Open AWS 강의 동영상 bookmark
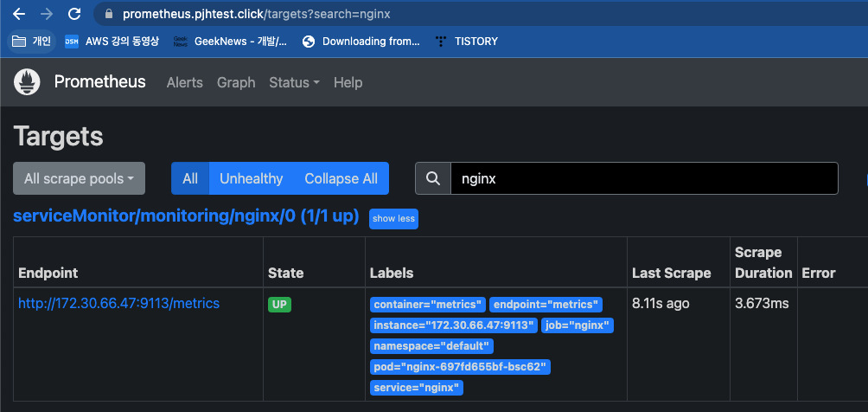Image resolution: width=868 pixels, height=412 pixels. (x=112, y=41)
